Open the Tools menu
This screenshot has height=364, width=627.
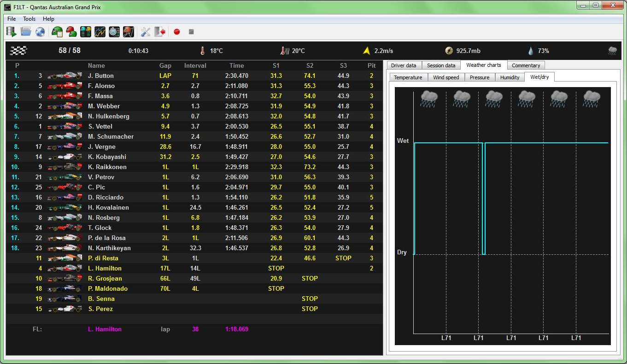click(x=29, y=19)
